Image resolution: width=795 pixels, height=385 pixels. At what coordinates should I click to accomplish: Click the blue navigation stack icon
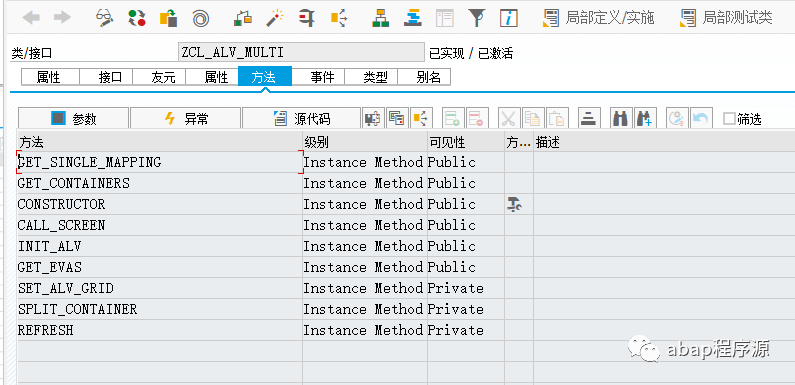pos(413,18)
